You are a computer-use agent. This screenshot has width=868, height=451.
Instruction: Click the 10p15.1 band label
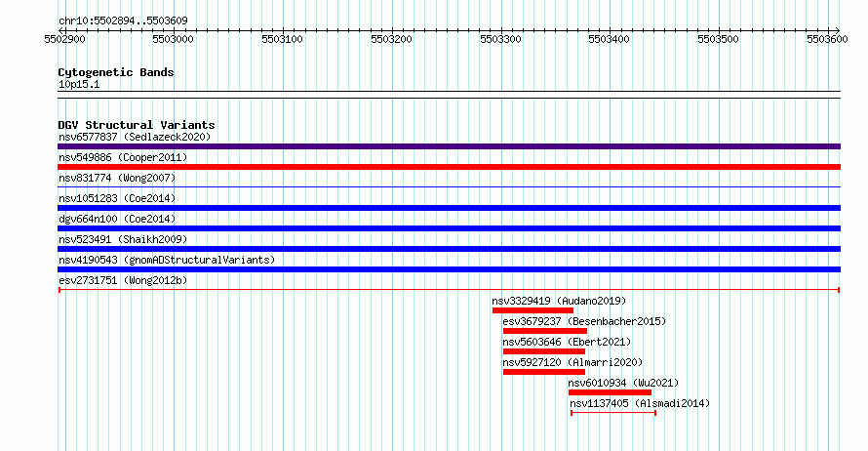point(79,84)
